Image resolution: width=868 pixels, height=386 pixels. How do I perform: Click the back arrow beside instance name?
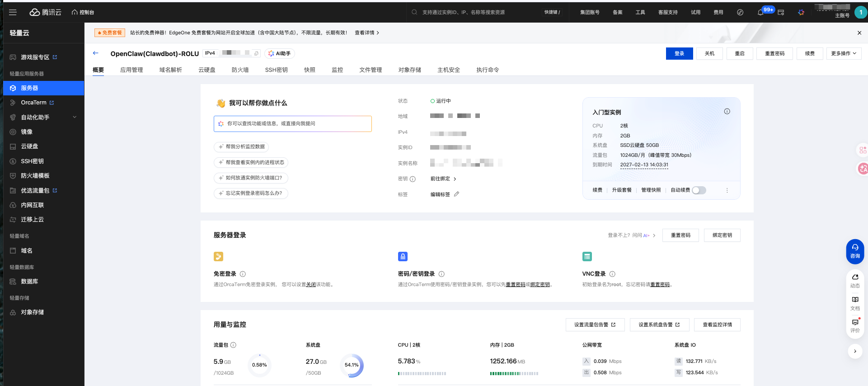pyautogui.click(x=96, y=53)
